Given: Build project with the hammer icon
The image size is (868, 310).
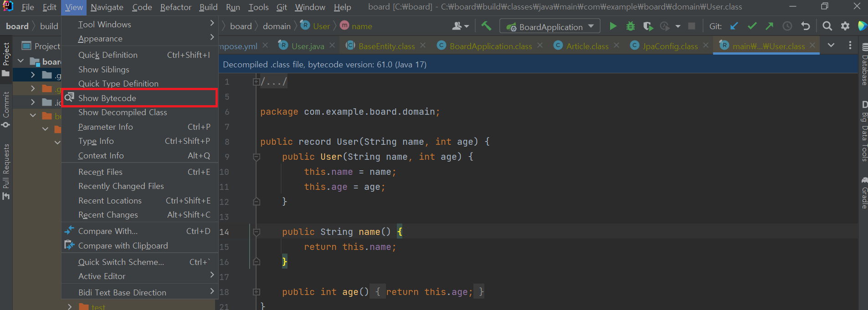Looking at the screenshot, I should pyautogui.click(x=486, y=26).
